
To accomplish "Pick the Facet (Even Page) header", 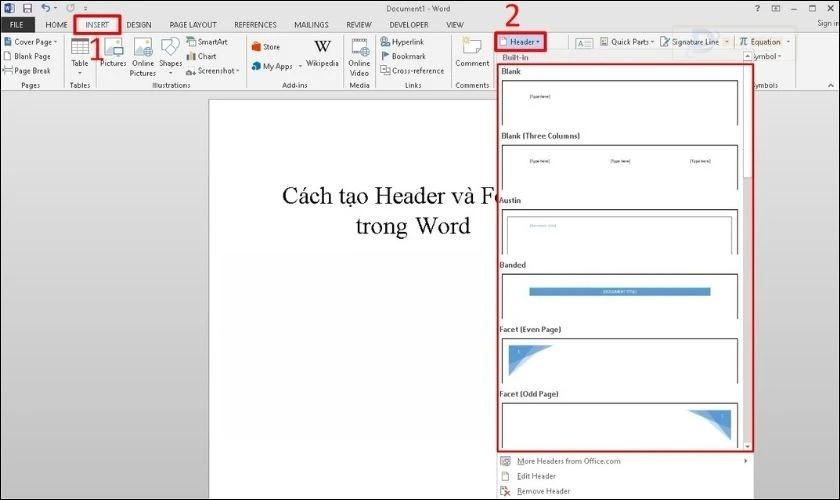I will click(620, 361).
